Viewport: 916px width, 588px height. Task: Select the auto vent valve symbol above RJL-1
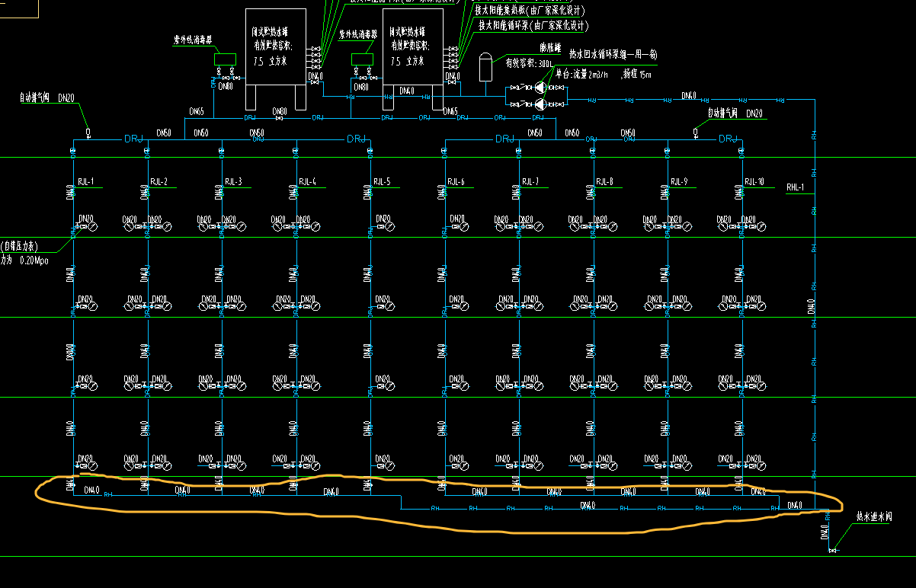point(88,133)
